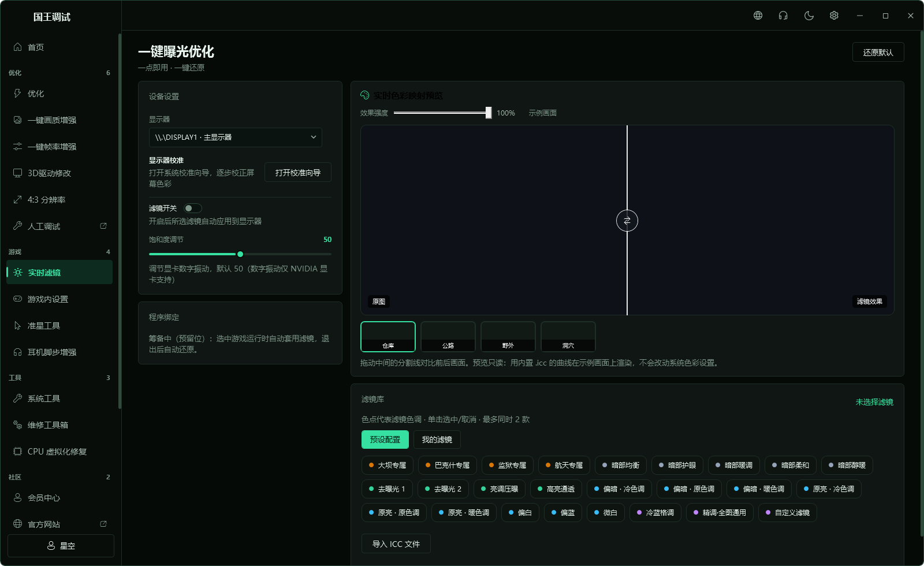Image resolution: width=924 pixels, height=566 pixels.
Task: Open CPU 虚拟化修复 in the sidebar
Action: pos(59,452)
